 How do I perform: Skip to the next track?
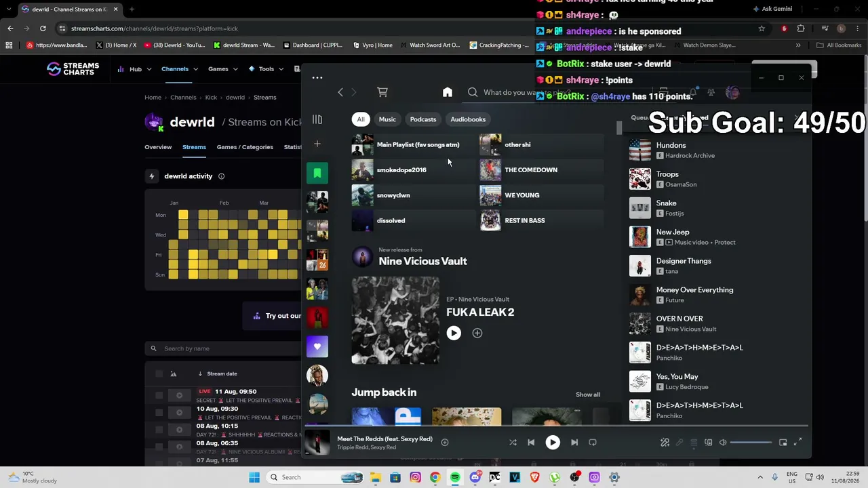pyautogui.click(x=574, y=443)
